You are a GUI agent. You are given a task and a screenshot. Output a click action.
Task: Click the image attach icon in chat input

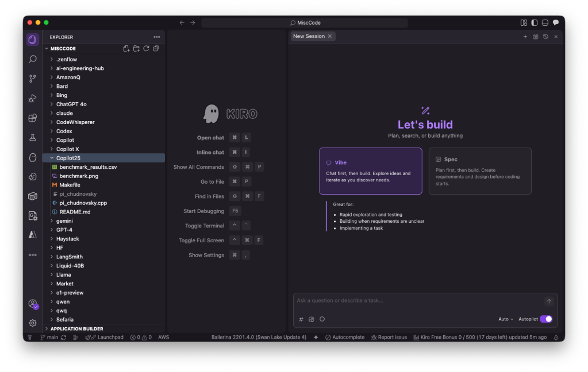pos(312,319)
